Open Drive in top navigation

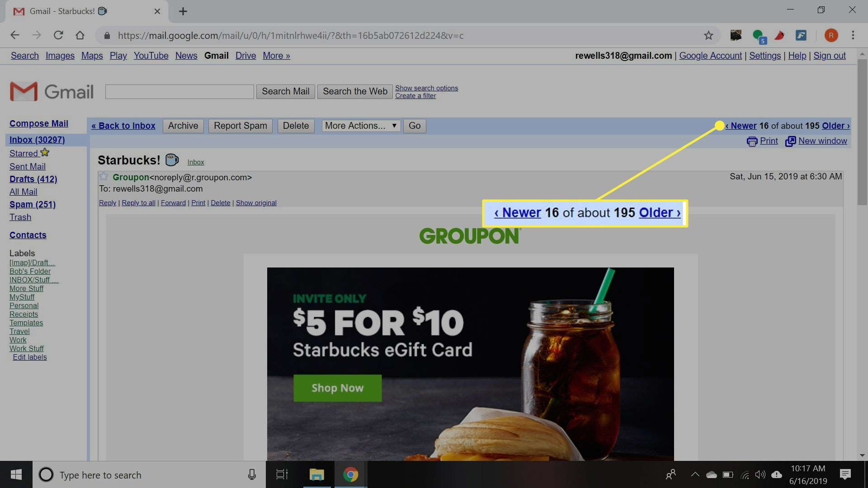(x=245, y=56)
